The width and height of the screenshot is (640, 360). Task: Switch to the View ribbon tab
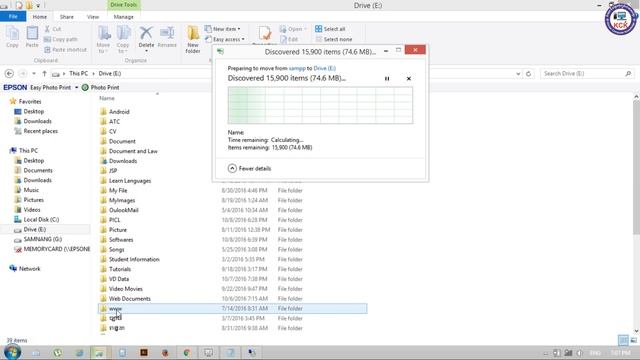click(93, 17)
